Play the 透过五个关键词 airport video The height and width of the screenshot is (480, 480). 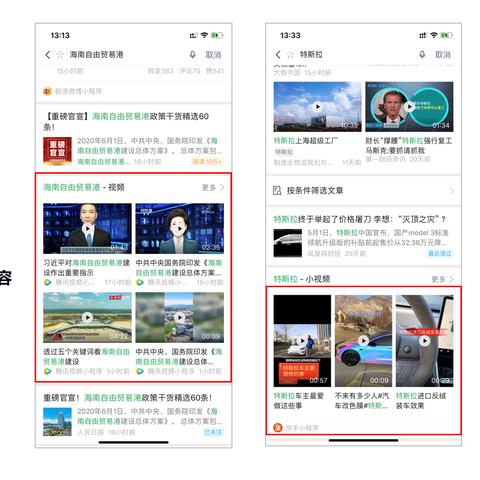coord(87,317)
